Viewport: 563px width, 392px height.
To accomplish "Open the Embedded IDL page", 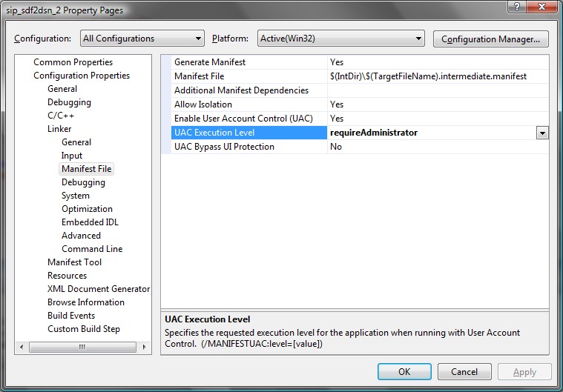I will (x=90, y=222).
